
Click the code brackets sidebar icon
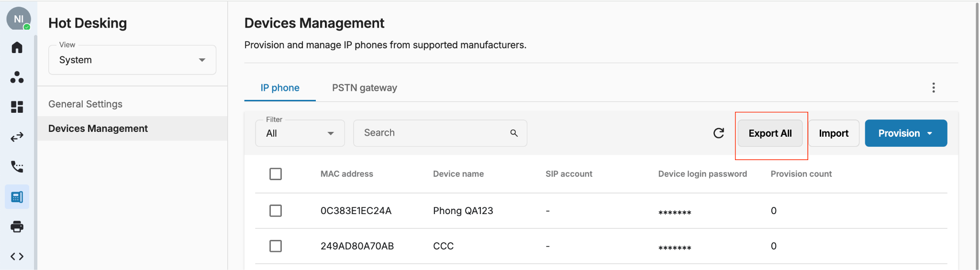pyautogui.click(x=17, y=257)
